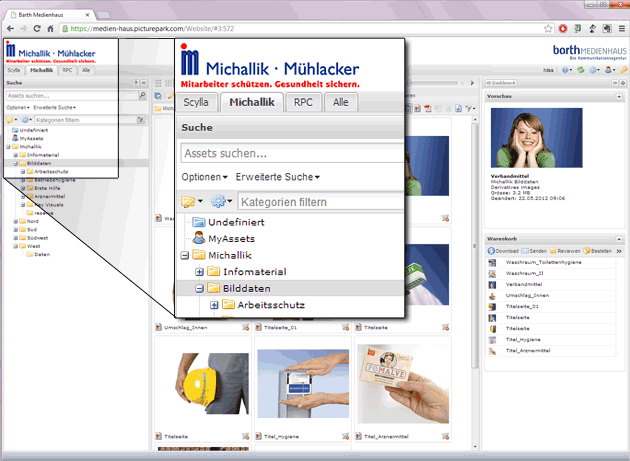The width and height of the screenshot is (630, 461).
Task: Add Umschlag_Innen to basket via its cart icon
Action: [245, 327]
